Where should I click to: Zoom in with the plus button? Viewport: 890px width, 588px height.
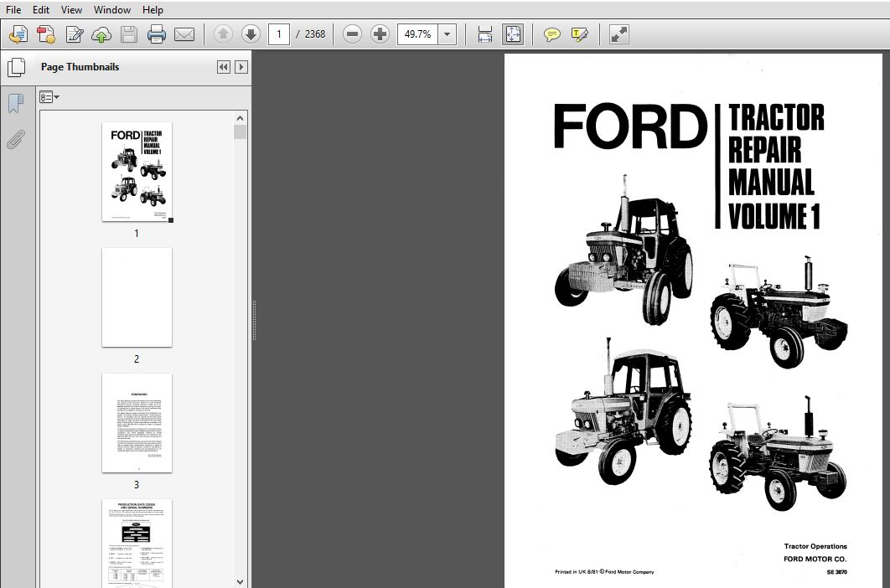coord(380,34)
